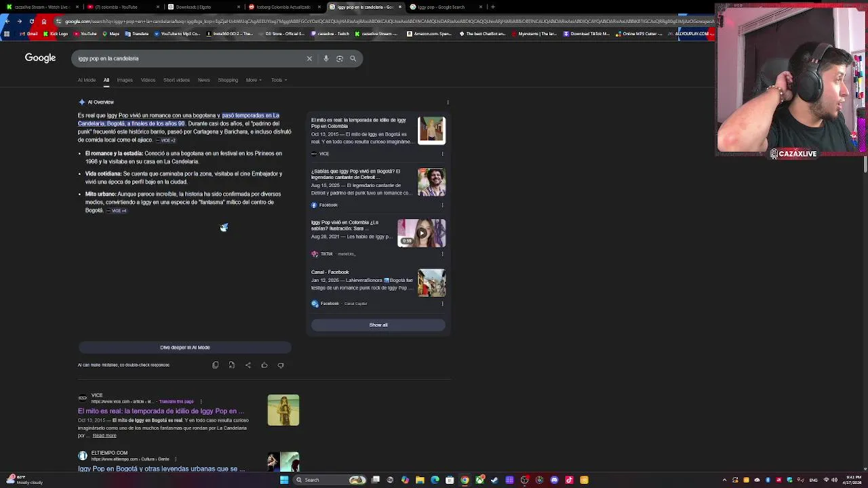Click the Windows taskbar Search box
The height and width of the screenshot is (488, 868).
(329, 480)
